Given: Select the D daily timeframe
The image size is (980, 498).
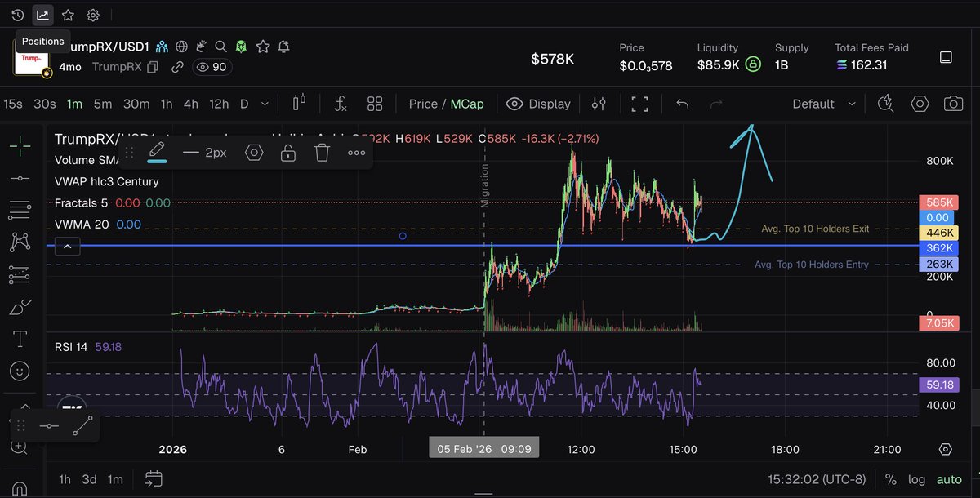Looking at the screenshot, I should 244,104.
